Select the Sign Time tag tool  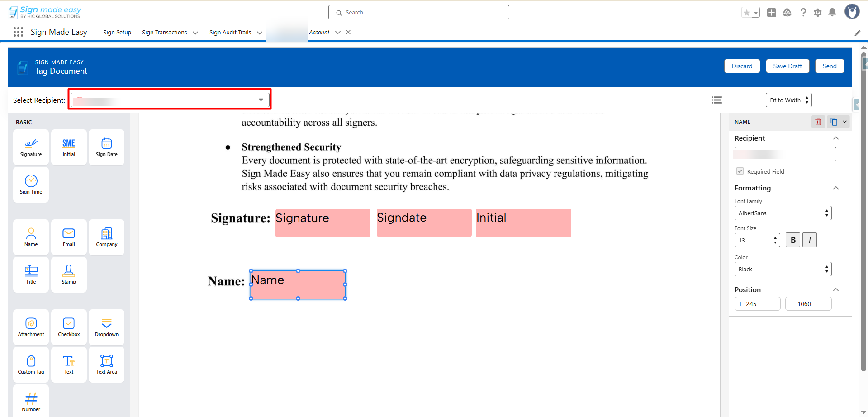pos(31,185)
